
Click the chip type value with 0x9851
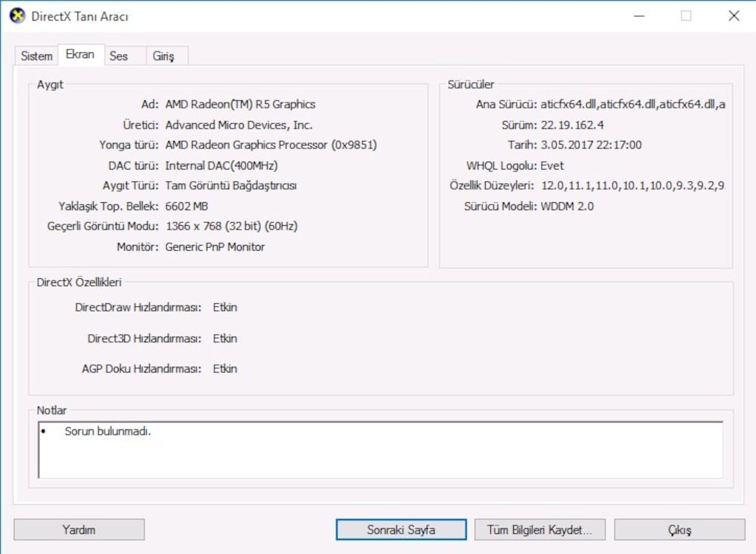tap(271, 145)
